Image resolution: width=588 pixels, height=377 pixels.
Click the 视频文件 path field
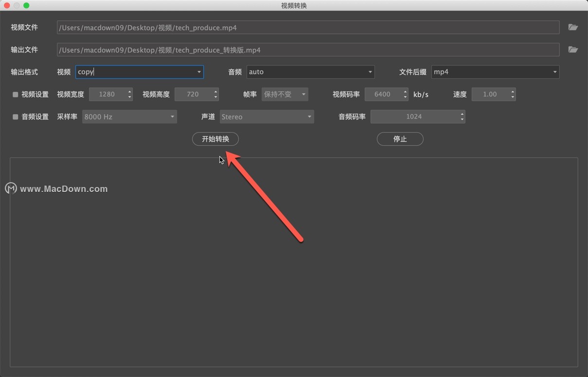308,27
